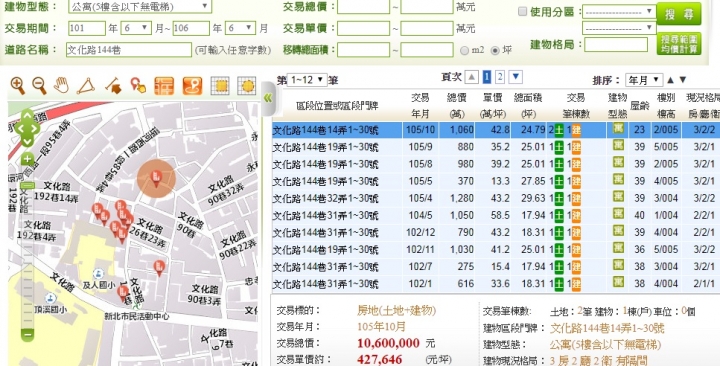Open the orange location marker map icon
Screen dimensions: 720x366
(x=192, y=86)
